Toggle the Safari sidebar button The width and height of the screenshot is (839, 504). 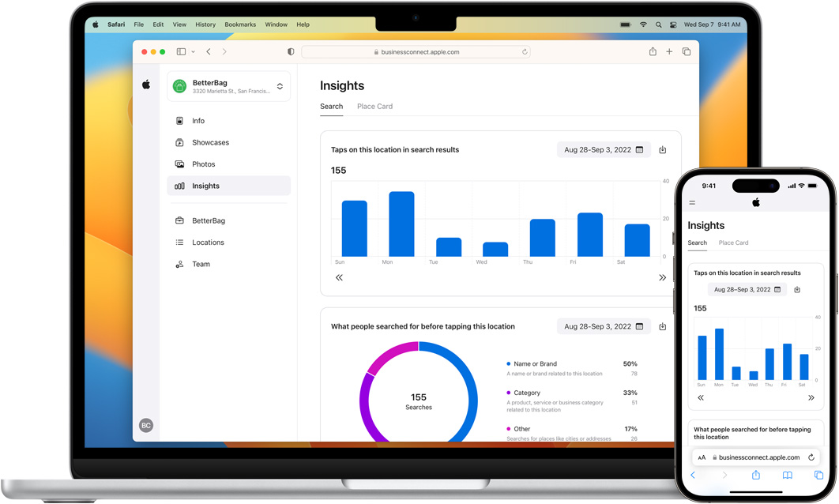181,52
